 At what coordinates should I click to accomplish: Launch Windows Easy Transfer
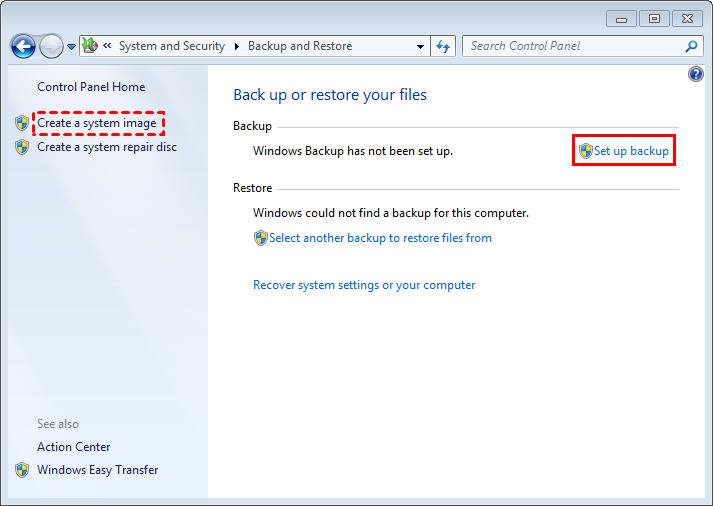[x=98, y=470]
